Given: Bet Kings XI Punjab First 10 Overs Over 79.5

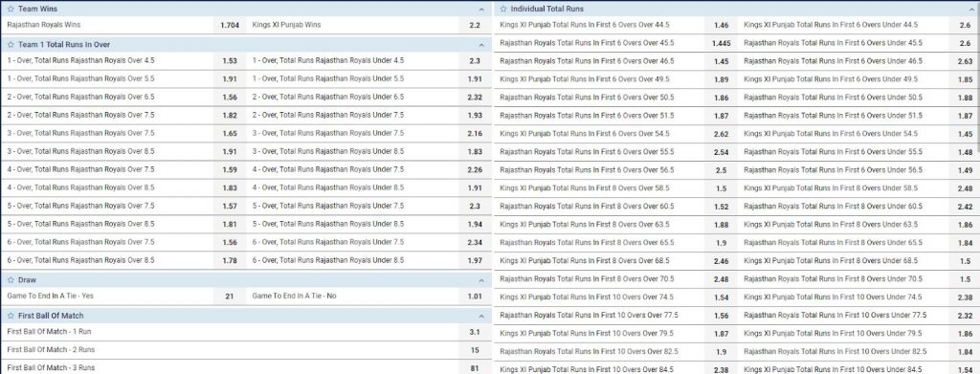Looking at the screenshot, I should pos(721,334).
